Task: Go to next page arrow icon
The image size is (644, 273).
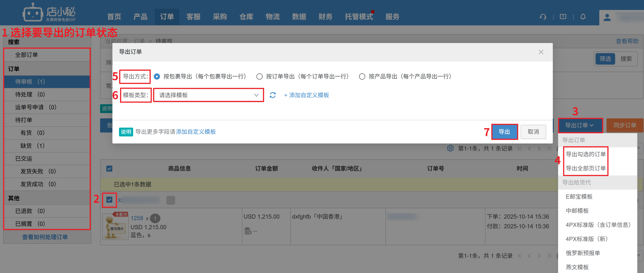Action: (539, 149)
